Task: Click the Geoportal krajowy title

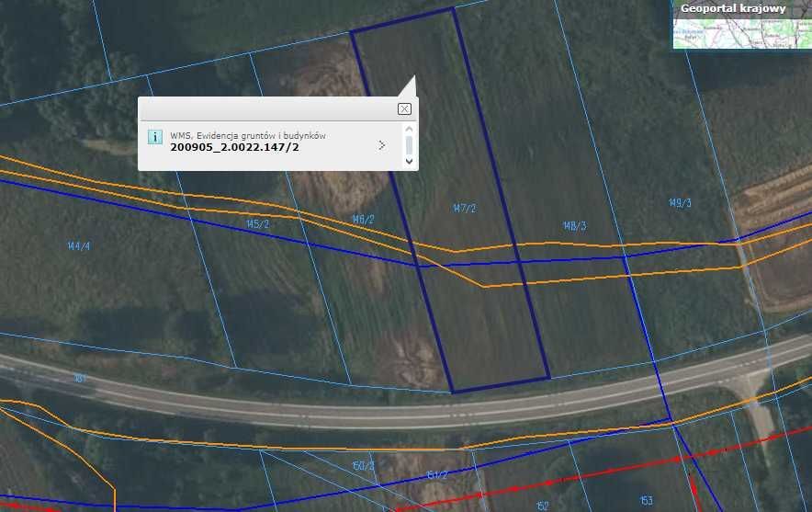Action: tap(733, 8)
